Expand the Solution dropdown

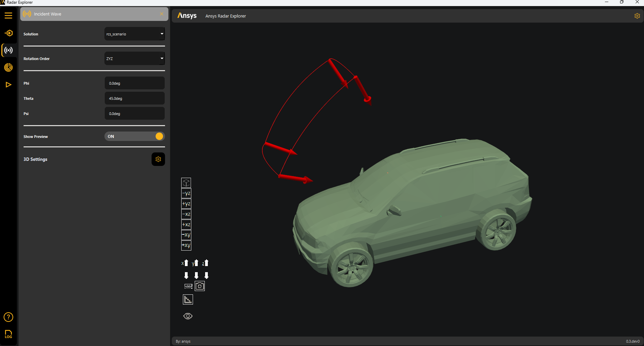pos(134,34)
